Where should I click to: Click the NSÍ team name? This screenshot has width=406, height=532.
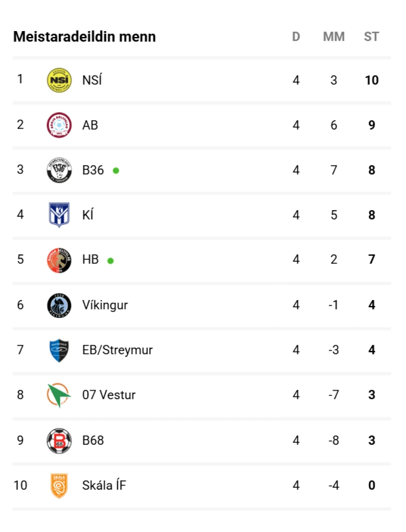click(92, 80)
